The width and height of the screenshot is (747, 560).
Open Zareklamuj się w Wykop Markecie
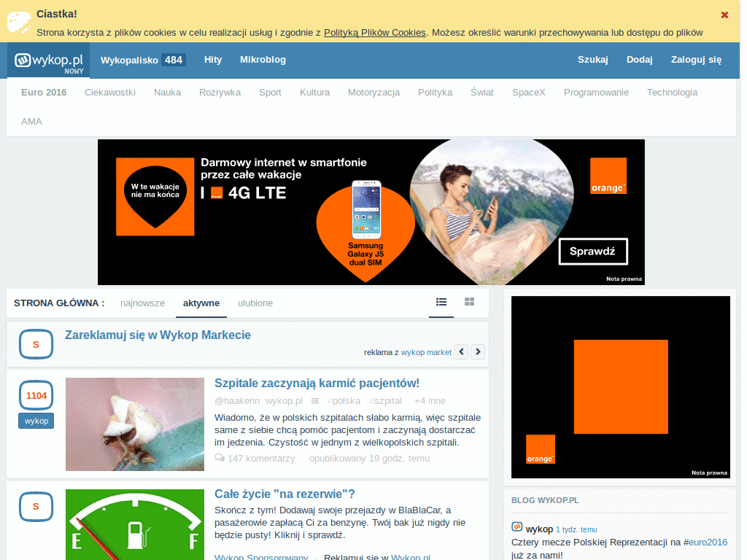point(158,335)
